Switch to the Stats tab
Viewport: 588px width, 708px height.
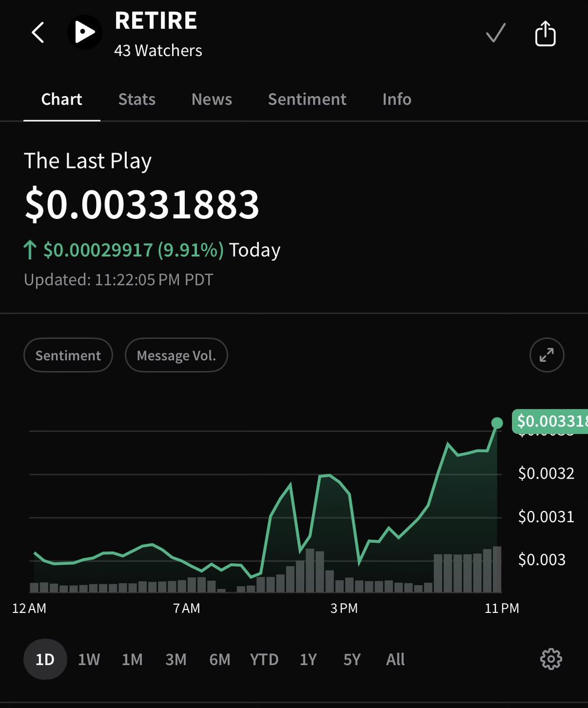tap(137, 99)
